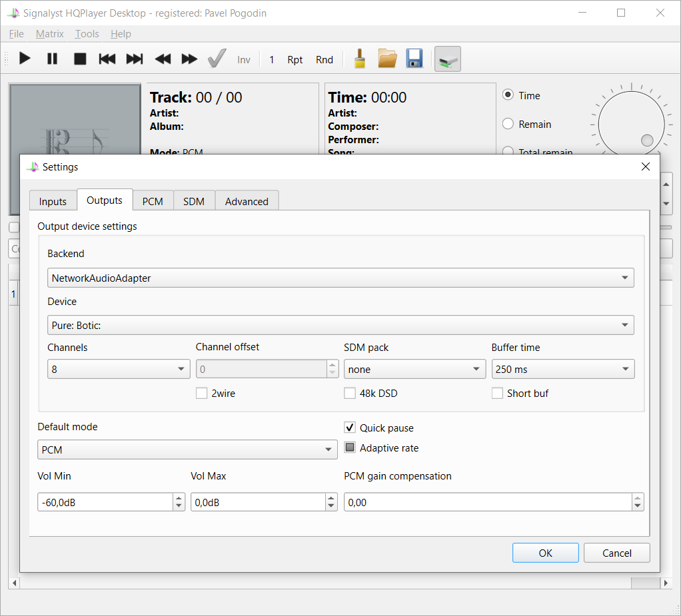Select the Remain radio button

(x=508, y=124)
